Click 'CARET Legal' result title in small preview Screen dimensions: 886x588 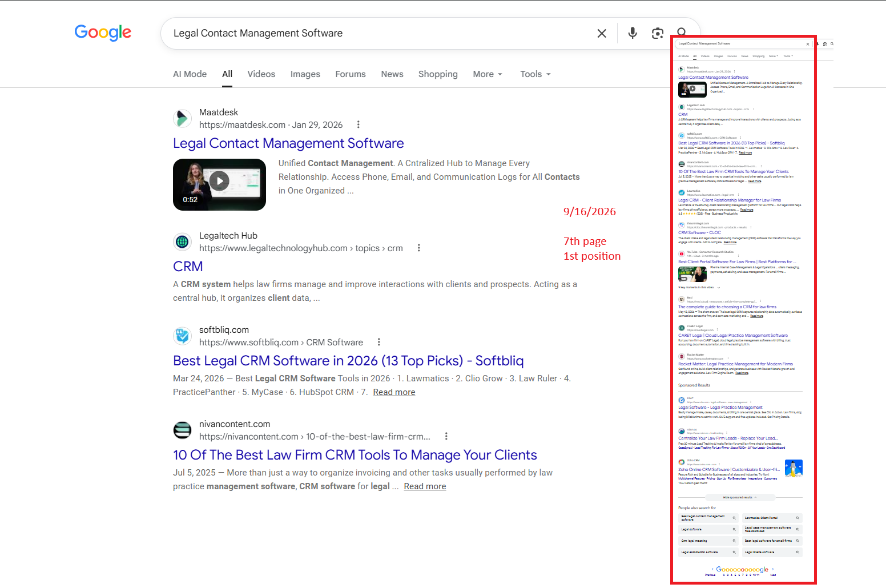point(733,336)
